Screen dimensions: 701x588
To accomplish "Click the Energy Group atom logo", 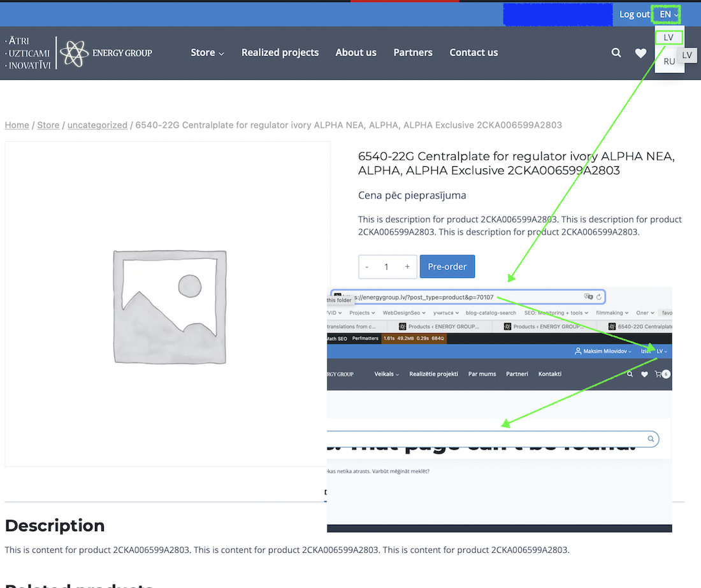I will pyautogui.click(x=74, y=53).
